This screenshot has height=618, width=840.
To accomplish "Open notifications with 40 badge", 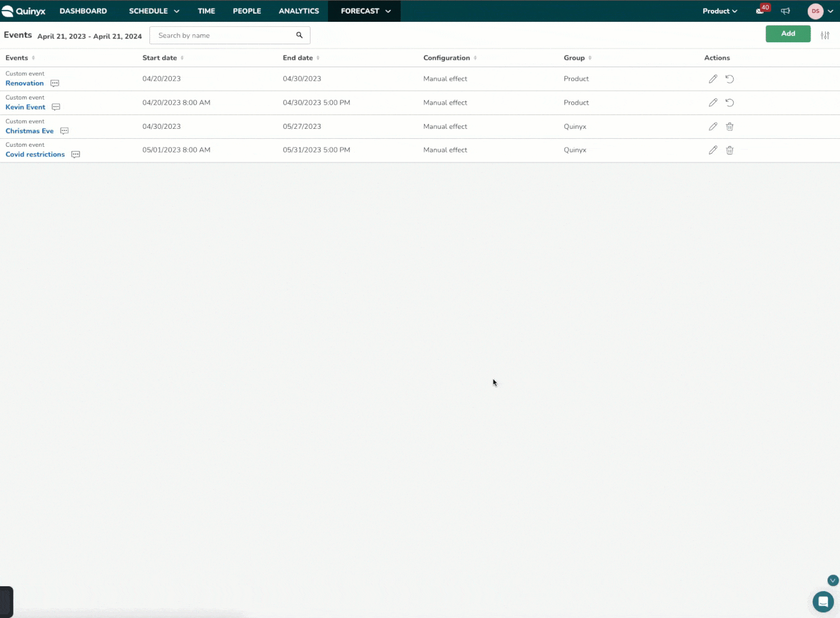I will [x=762, y=10].
